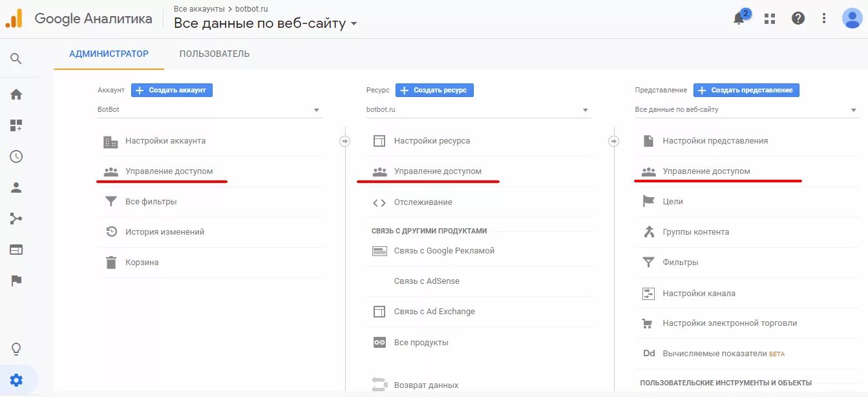Select the АДМИНИСТРАТОР tab
The height and width of the screenshot is (397, 868).
pos(109,54)
